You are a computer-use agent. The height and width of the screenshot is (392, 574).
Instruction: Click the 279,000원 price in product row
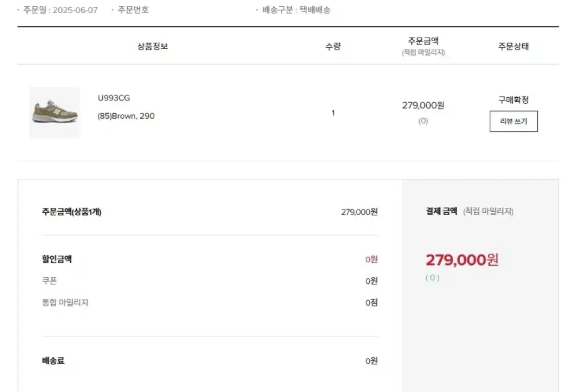tap(423, 105)
